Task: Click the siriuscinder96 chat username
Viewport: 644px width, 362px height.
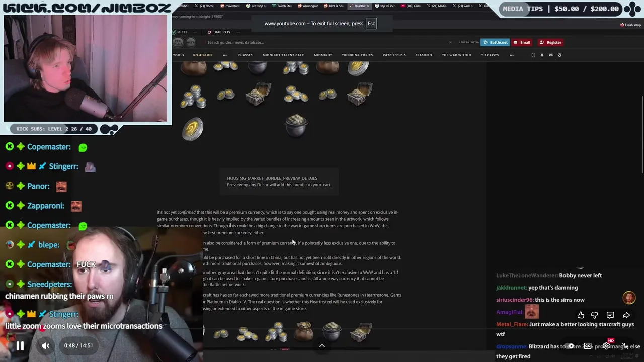Action: tap(514, 300)
